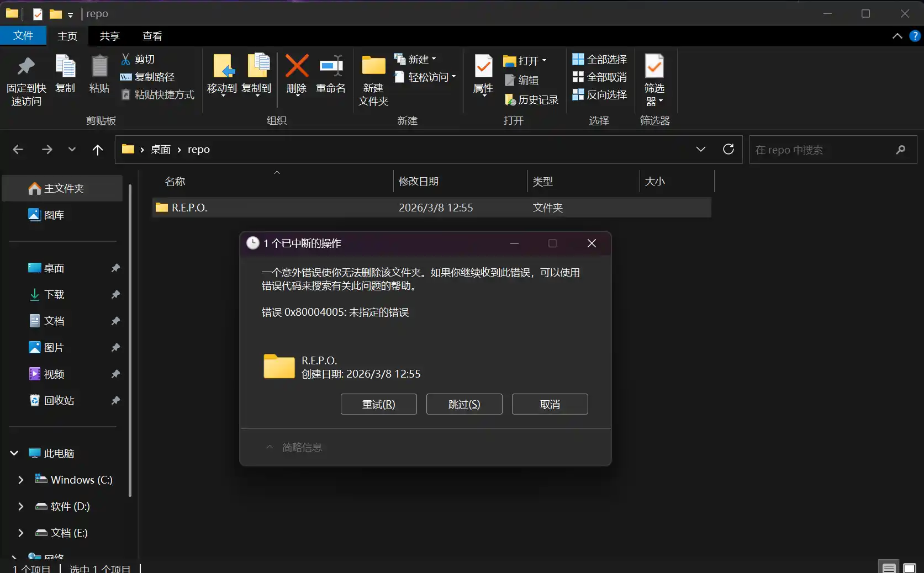924x573 pixels.
Task: Click Select All (全部选择) in ribbon
Action: pyautogui.click(x=600, y=59)
